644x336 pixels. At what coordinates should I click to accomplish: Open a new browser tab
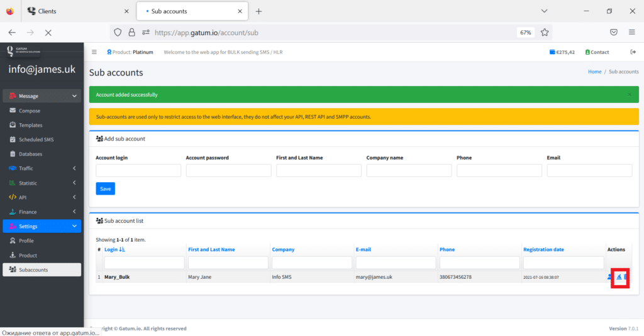coord(258,11)
